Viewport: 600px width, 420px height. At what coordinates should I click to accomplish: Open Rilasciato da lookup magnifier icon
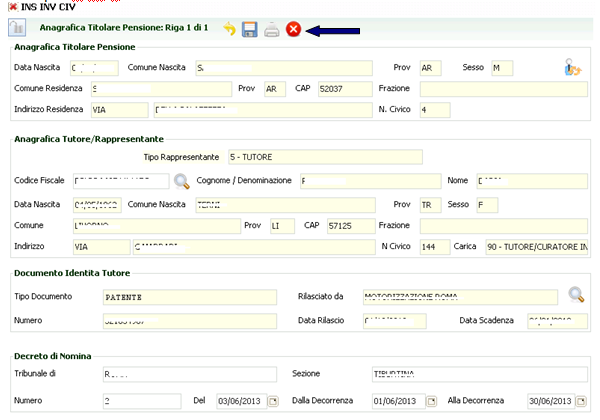576,295
